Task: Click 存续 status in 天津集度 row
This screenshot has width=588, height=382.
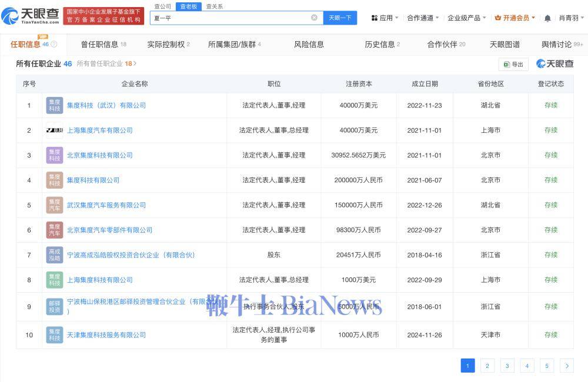Action: pos(551,335)
